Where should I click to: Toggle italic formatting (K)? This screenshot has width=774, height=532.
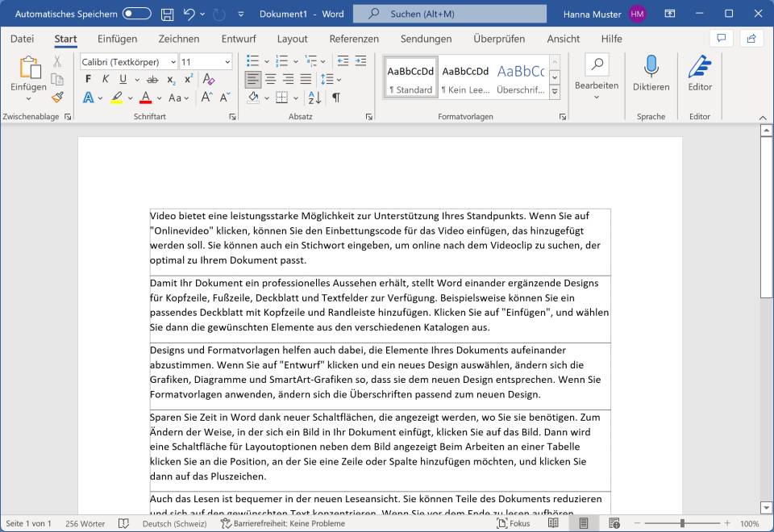(106, 79)
